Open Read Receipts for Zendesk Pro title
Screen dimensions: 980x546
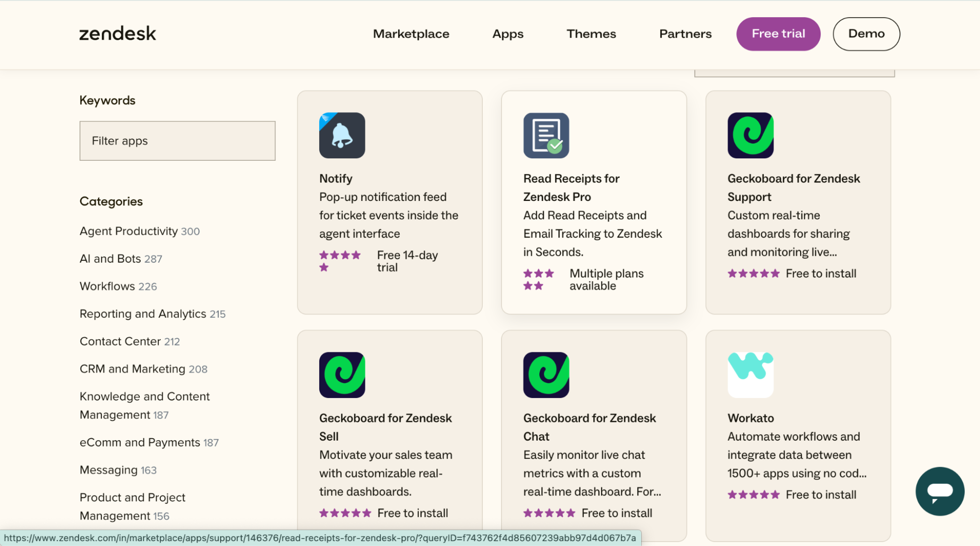(x=572, y=188)
